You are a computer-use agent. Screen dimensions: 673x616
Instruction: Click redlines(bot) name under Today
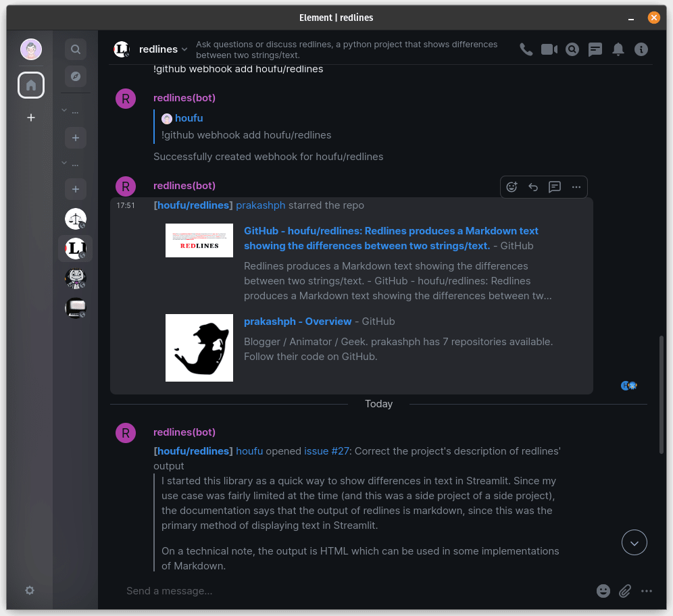pos(184,432)
